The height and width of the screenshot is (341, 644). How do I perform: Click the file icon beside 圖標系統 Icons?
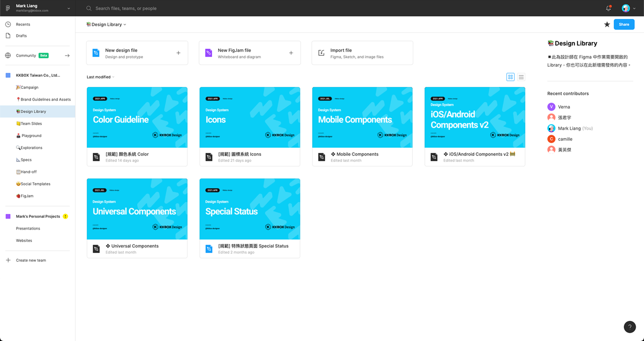click(x=209, y=157)
